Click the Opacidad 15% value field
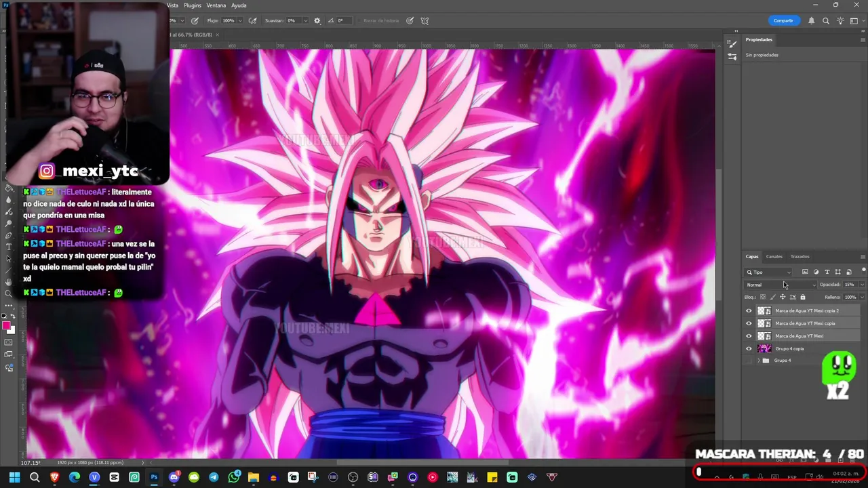Screen dimensions: 868x488 click(x=849, y=285)
